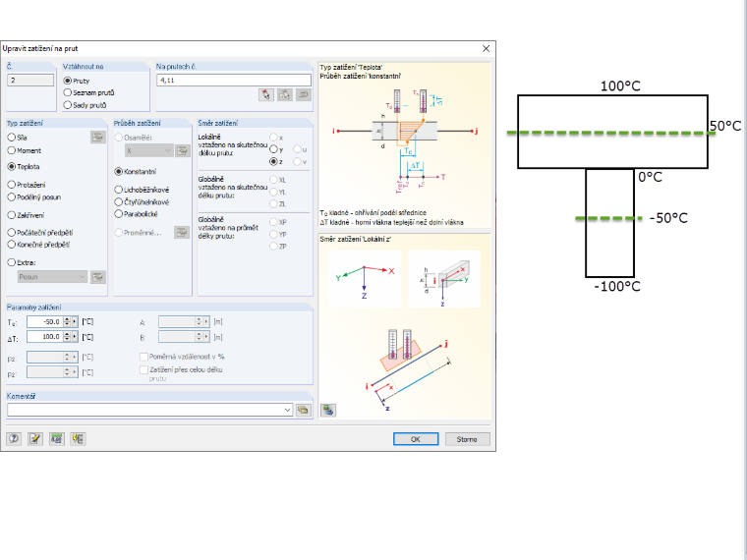The width and height of the screenshot is (747, 560).
Task: Click the XYZ axis orientation picture
Action: 365,279
